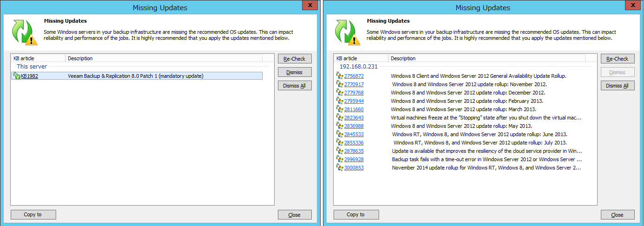Close the left Missing Updates window via X
This screenshot has height=226, width=644.
(310, 5)
